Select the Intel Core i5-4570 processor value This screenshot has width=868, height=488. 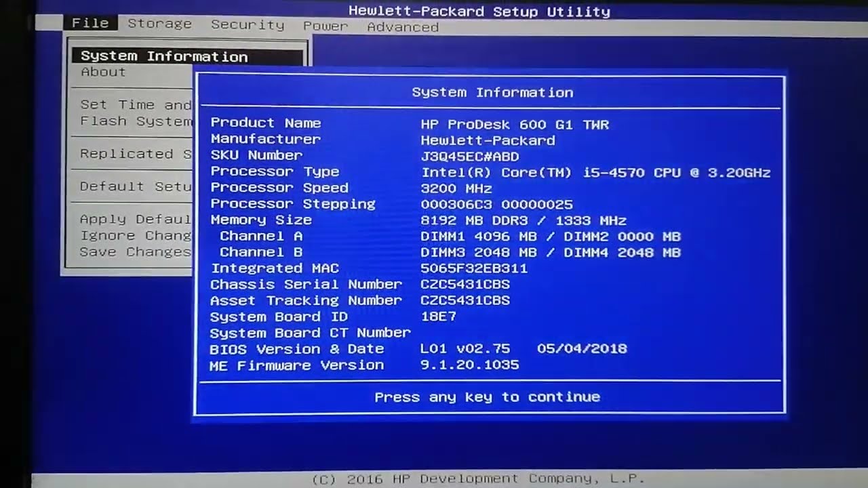(x=596, y=173)
